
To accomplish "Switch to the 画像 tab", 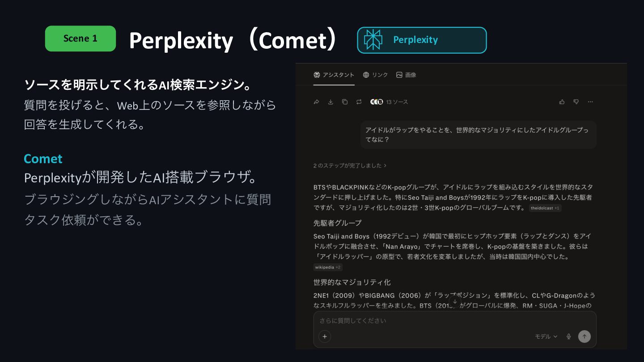I will [406, 75].
